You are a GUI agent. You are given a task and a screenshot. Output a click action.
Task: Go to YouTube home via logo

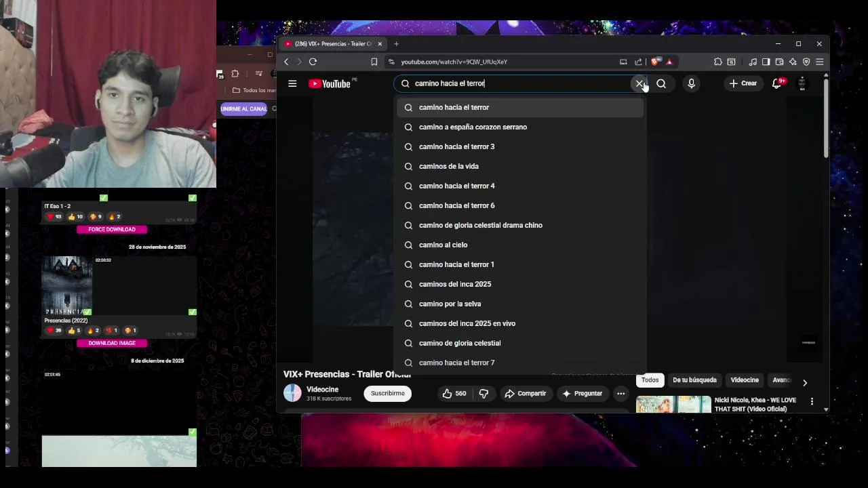click(x=330, y=83)
